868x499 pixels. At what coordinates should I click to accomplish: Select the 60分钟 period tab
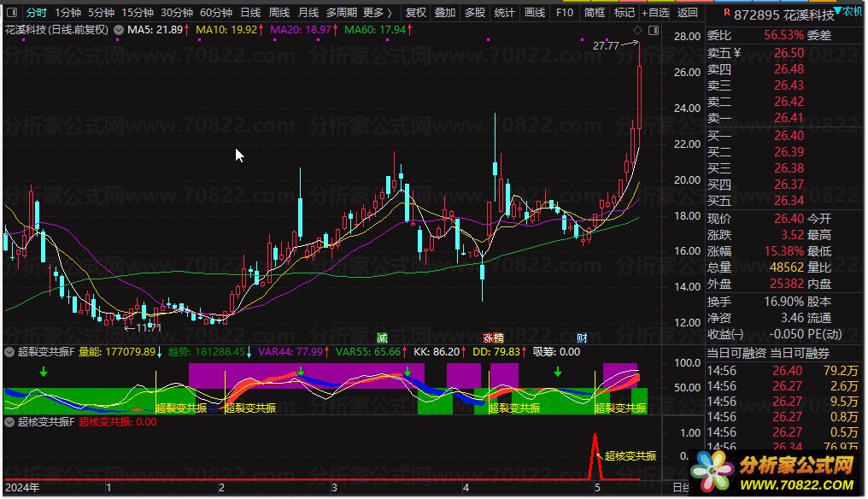point(216,12)
